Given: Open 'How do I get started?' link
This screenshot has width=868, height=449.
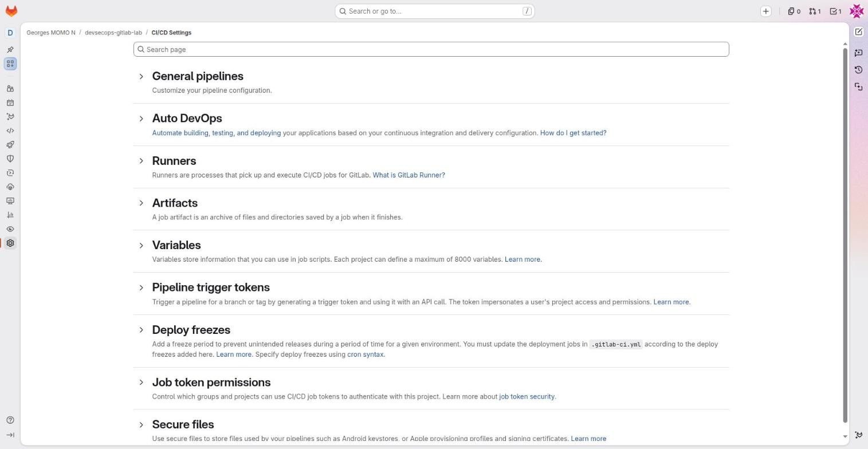Looking at the screenshot, I should pyautogui.click(x=573, y=133).
